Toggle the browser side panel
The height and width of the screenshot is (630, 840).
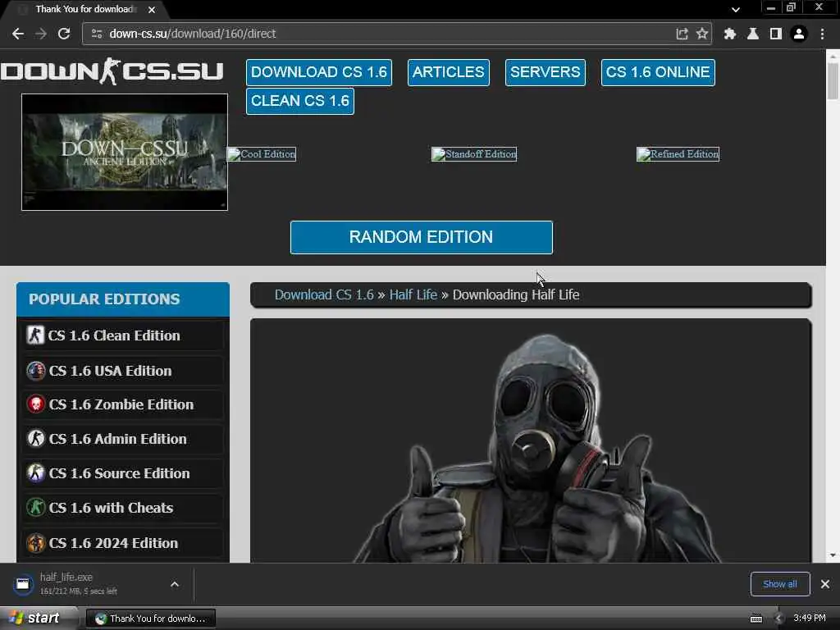[x=776, y=34]
